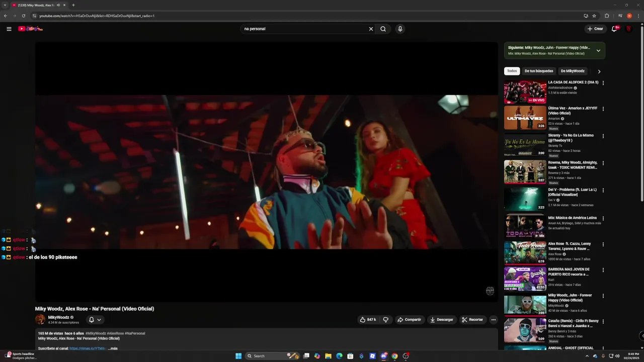Screen dimensions: 644x362
Task: Open options for Alex Rose Toda Remix
Action: [x=603, y=244]
